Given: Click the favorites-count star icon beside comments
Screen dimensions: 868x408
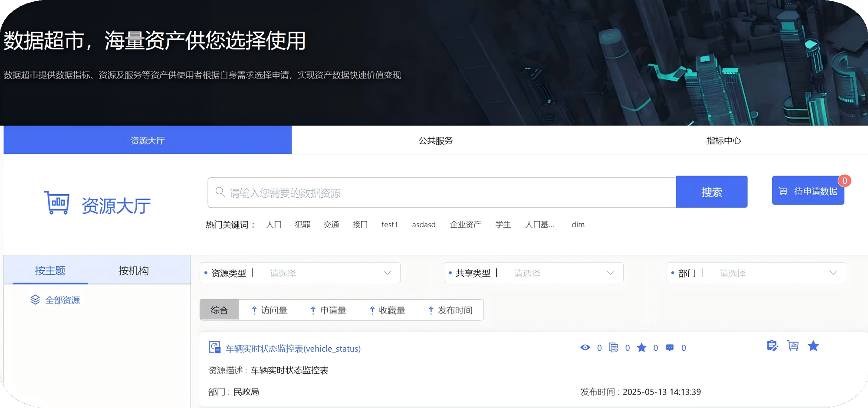Looking at the screenshot, I should click(x=641, y=348).
